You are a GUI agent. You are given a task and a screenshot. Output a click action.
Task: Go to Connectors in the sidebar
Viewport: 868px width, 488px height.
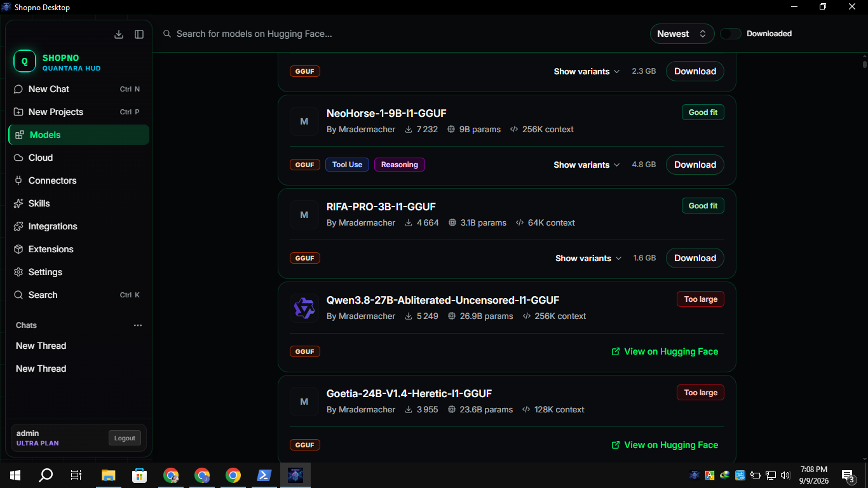79,180
